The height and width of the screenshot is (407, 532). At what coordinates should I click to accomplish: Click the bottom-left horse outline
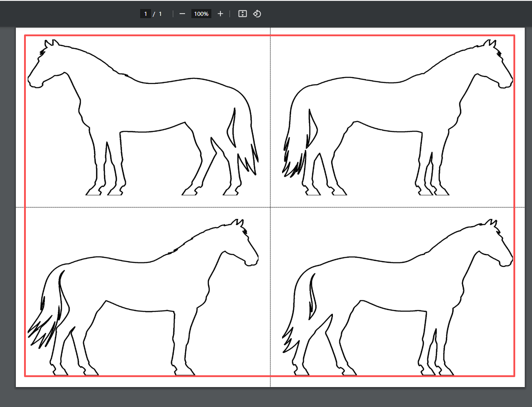pos(143,297)
